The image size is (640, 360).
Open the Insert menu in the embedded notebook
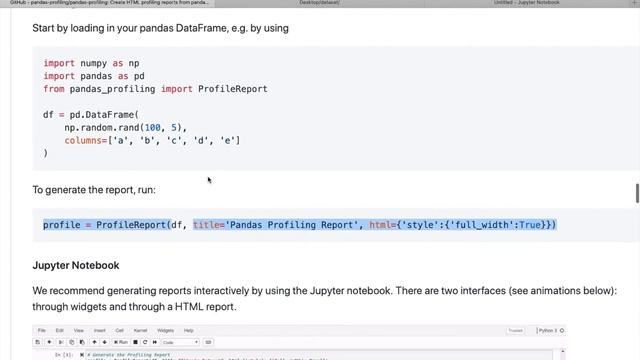coord(100,330)
